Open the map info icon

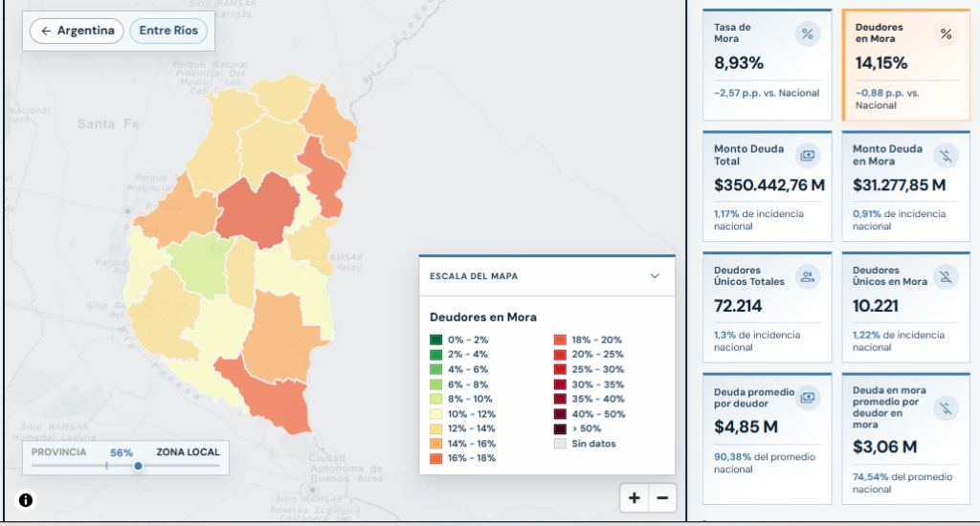(26, 500)
